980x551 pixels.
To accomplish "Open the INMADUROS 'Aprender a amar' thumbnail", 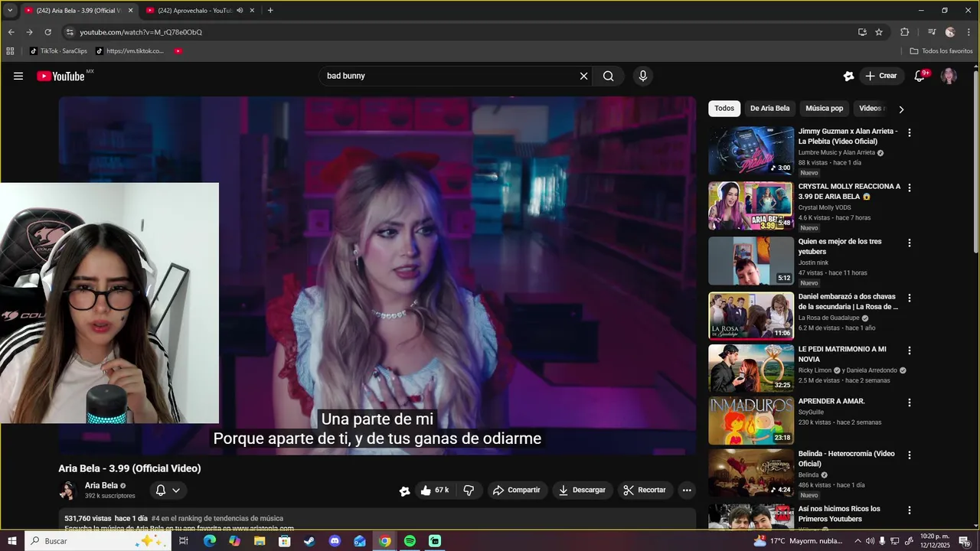I will [751, 421].
